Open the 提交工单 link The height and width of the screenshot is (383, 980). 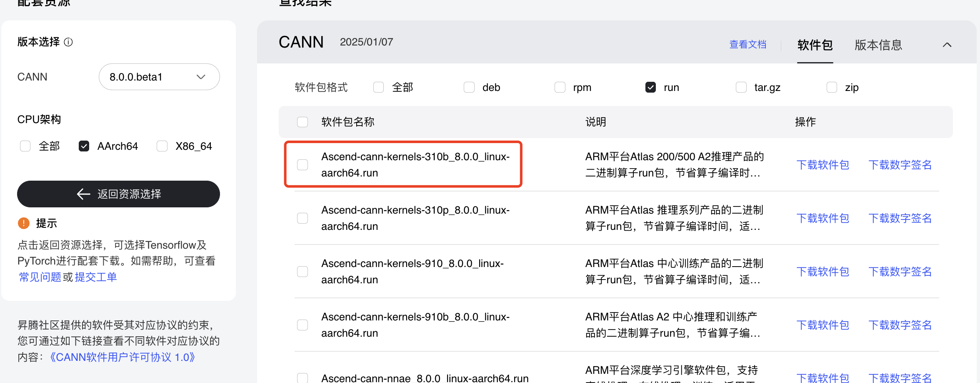tap(96, 277)
